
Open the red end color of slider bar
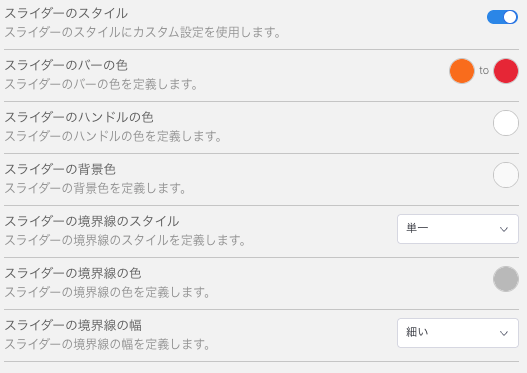pos(506,71)
